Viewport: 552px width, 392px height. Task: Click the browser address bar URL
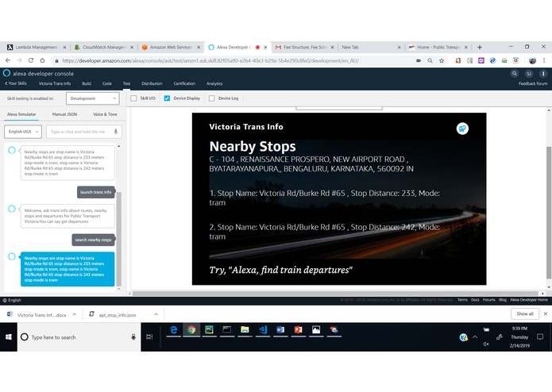click(x=210, y=61)
